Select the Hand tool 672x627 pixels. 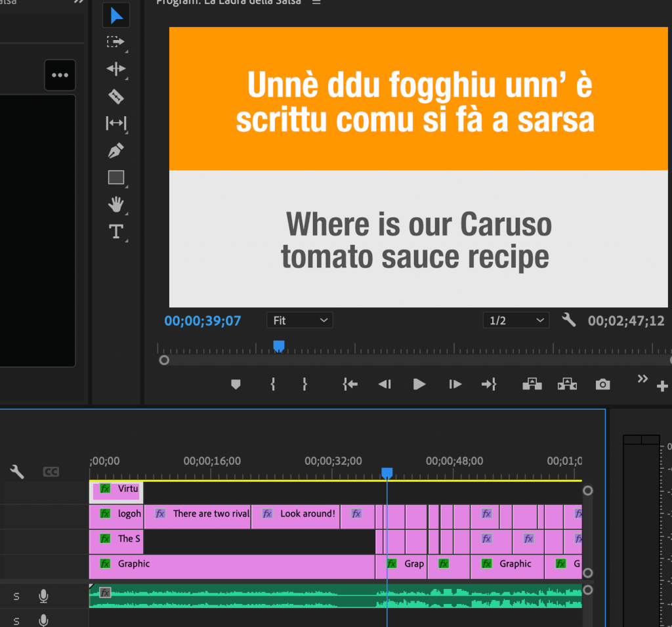click(115, 204)
